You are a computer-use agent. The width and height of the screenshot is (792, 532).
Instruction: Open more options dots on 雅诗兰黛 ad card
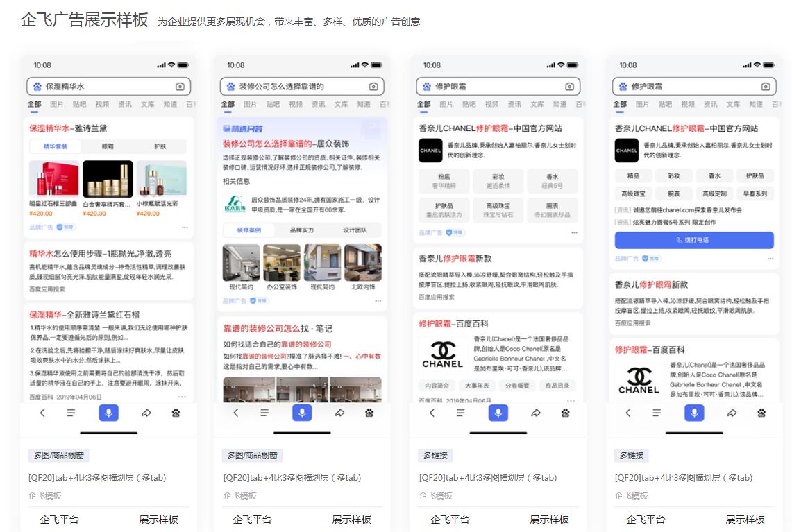point(185,228)
